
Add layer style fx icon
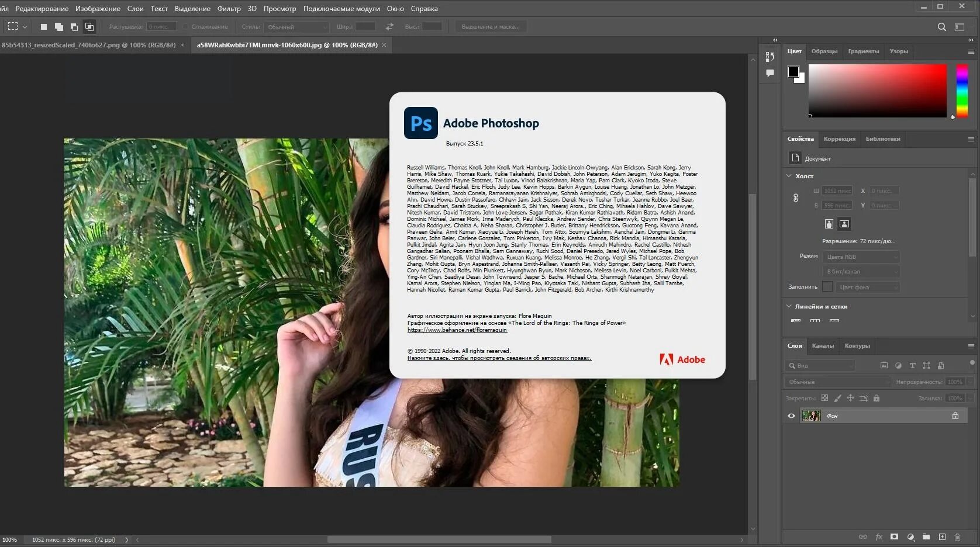pos(878,536)
